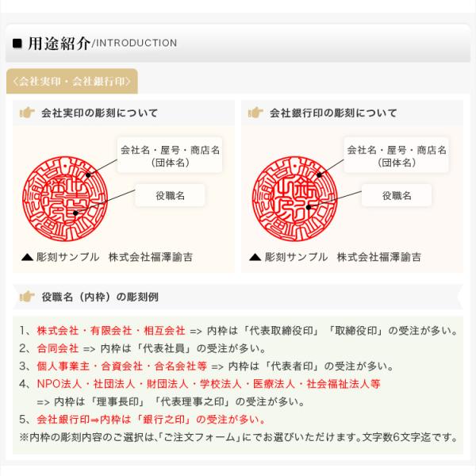Click right 会社名・屋号・商店名 callout label
476x476 pixels.
pyautogui.click(x=397, y=155)
